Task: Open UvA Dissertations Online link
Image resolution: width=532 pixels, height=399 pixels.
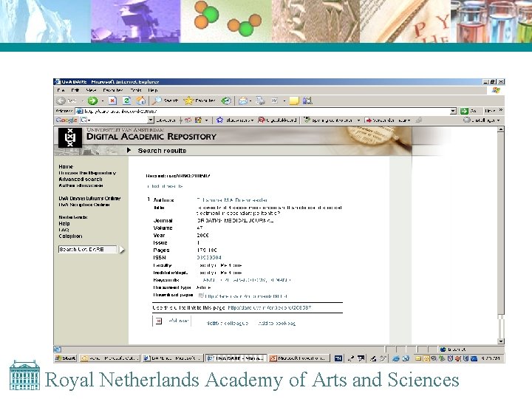Action: tap(89, 198)
